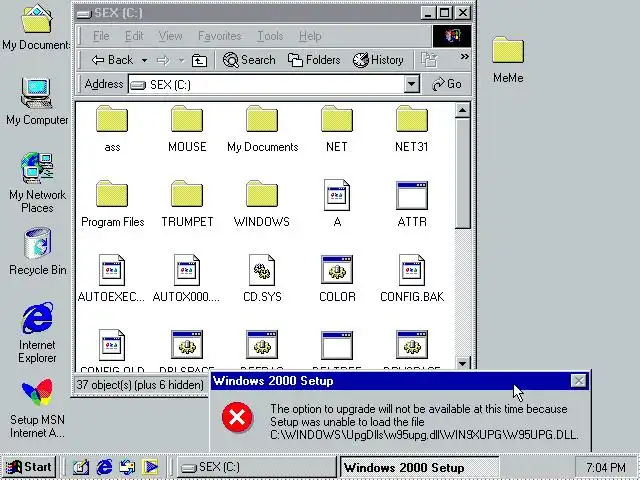Open the Address bar dropdown

point(412,84)
